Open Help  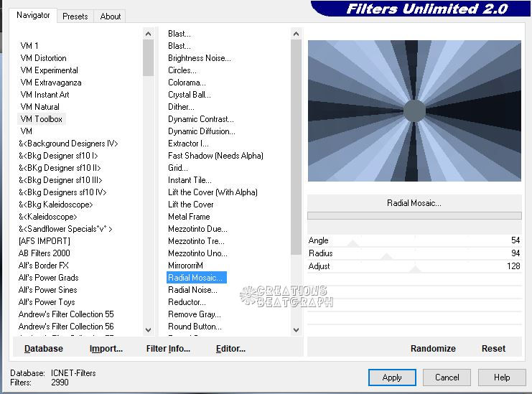click(x=502, y=377)
